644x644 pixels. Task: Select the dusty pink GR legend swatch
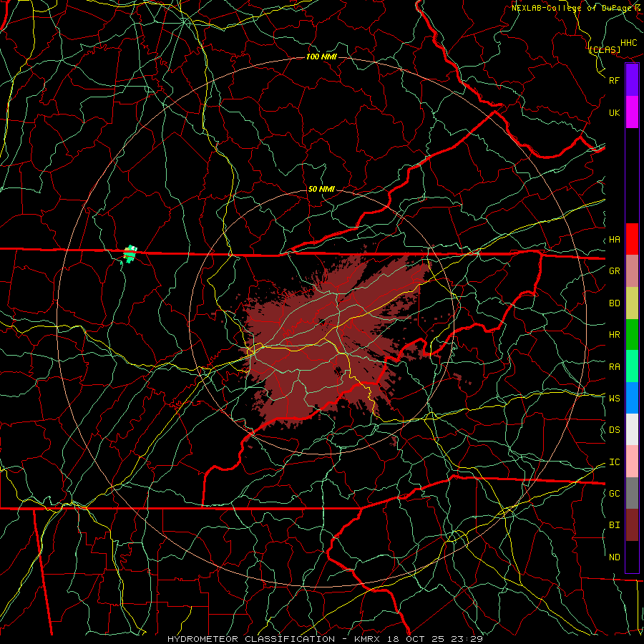632,271
